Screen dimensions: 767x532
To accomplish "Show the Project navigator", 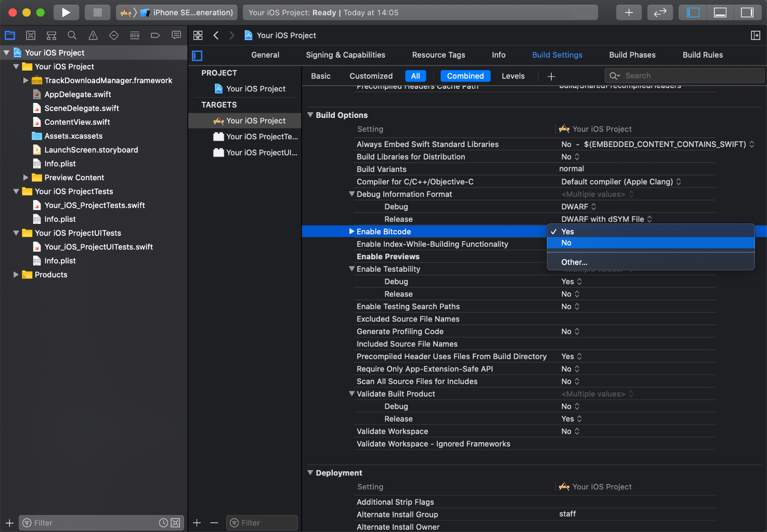I will click(10, 35).
